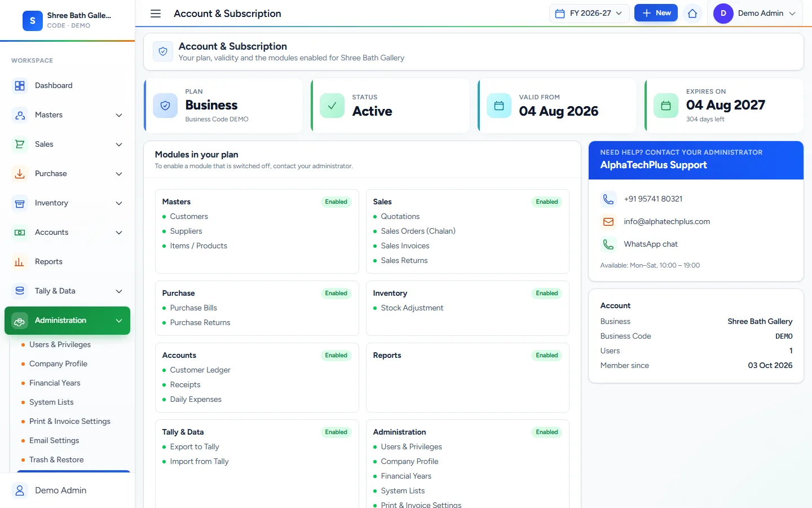
Task: Expand the Inventory menu chevron
Action: (x=119, y=203)
